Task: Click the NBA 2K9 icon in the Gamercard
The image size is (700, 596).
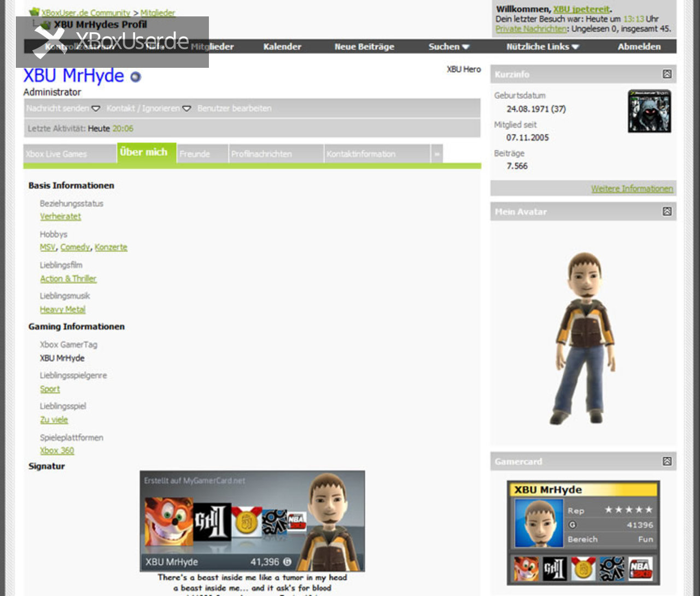Action: point(640,569)
